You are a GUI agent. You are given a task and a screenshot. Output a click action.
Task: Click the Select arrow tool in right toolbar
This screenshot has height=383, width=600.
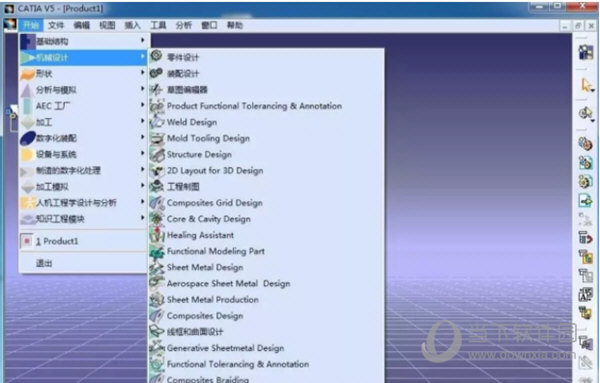point(586,85)
